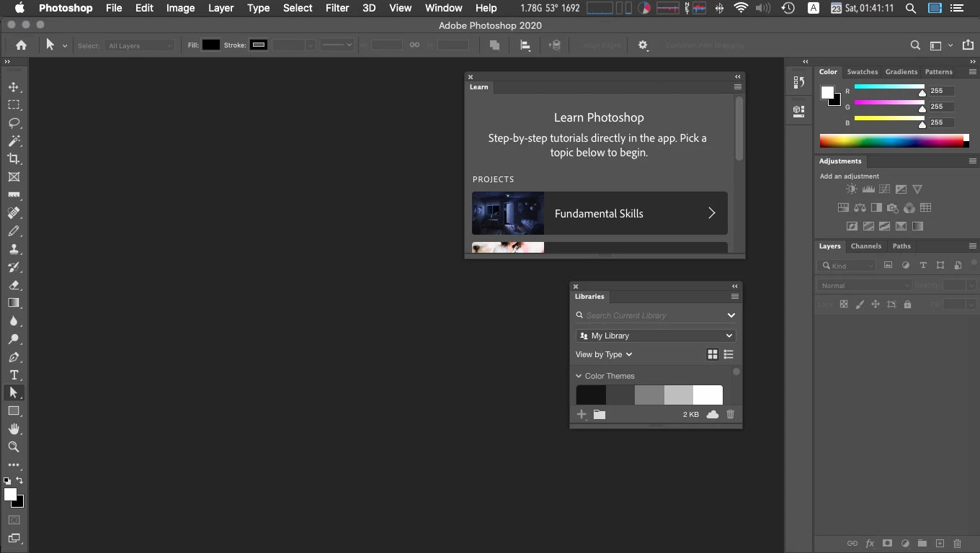The width and height of the screenshot is (980, 553).
Task: Click the Home button in options bar
Action: coord(21,45)
